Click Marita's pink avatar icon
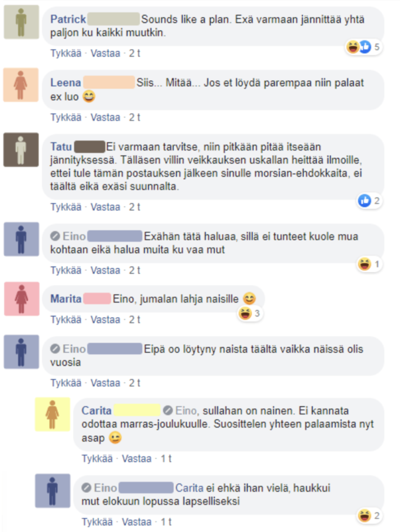This screenshot has height=532, width=400. pos(21,299)
